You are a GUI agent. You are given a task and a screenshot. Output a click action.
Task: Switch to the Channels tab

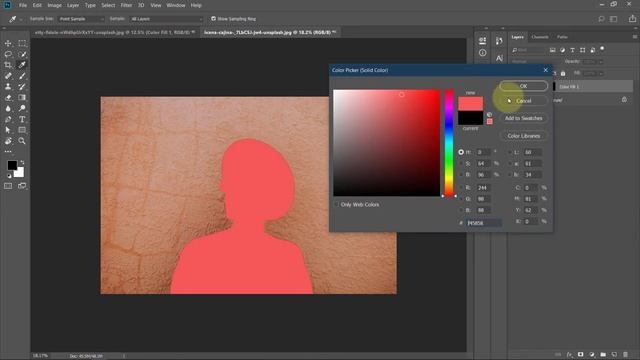pos(540,37)
